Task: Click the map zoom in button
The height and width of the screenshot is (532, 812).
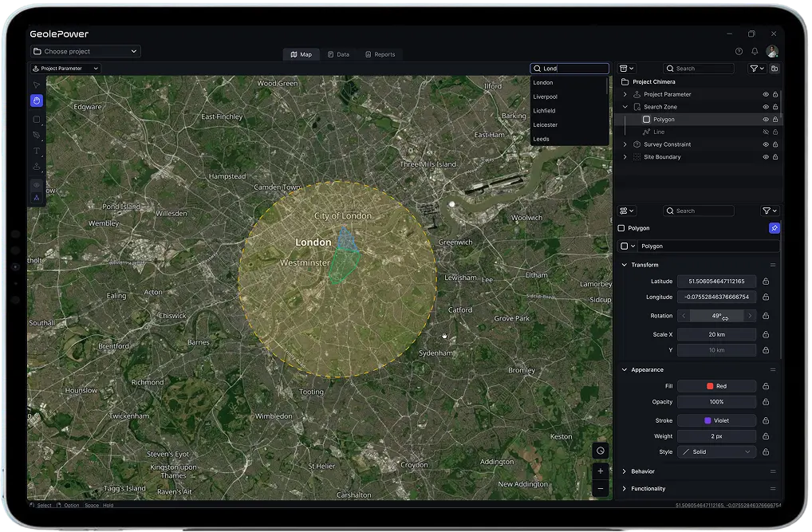Action: [x=600, y=471]
